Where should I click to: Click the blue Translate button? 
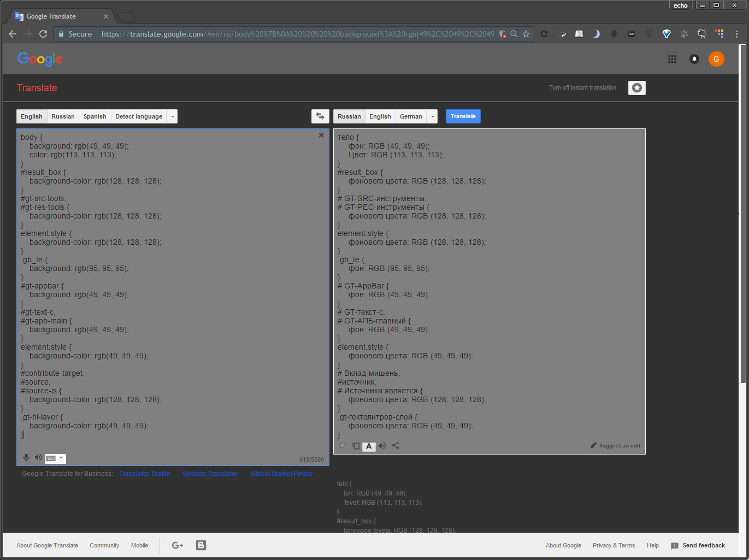coord(463,116)
